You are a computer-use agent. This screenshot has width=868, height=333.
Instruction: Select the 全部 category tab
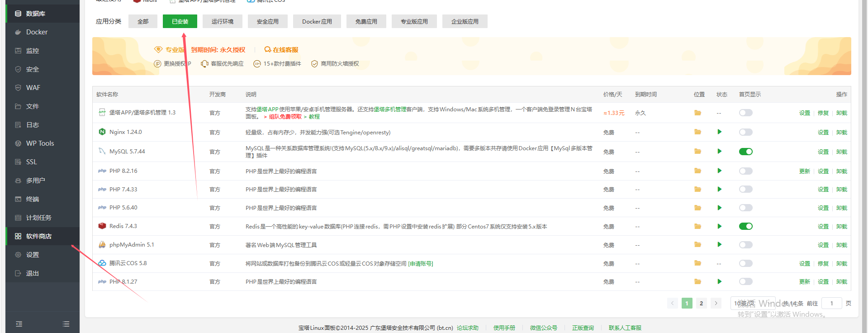click(143, 21)
